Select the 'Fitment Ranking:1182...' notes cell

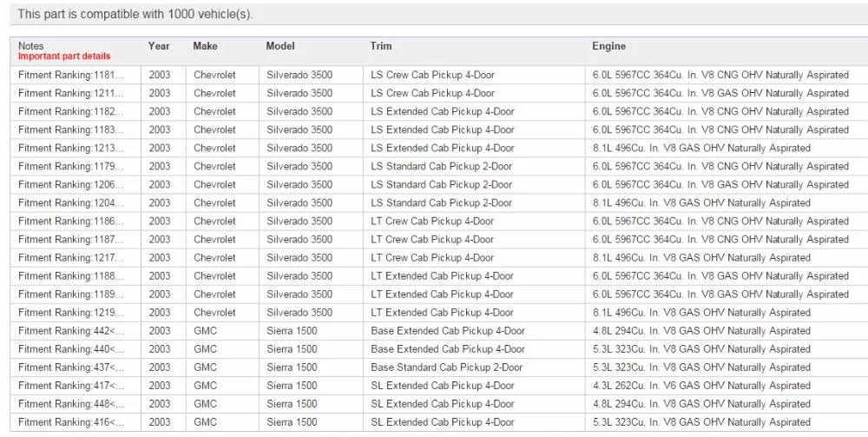point(76,111)
